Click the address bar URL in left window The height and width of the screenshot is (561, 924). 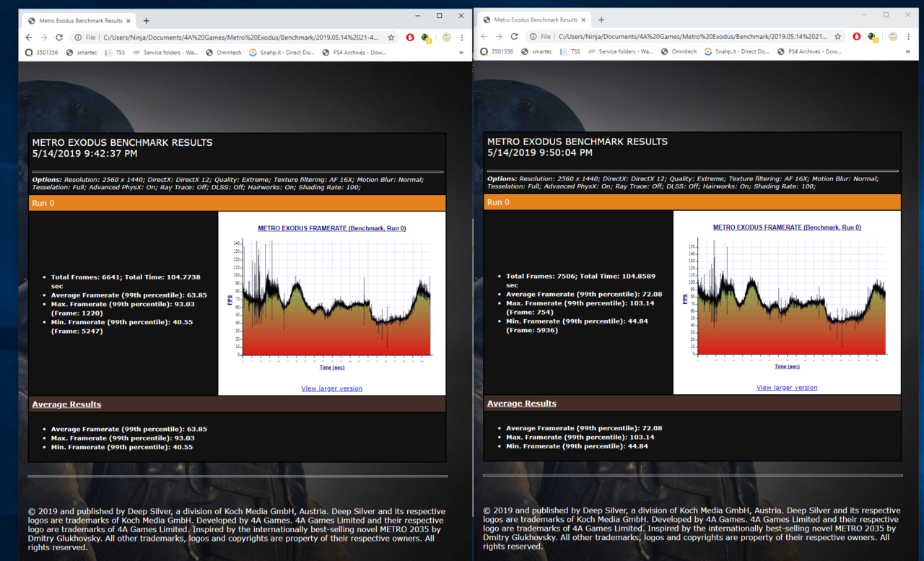[x=241, y=38]
